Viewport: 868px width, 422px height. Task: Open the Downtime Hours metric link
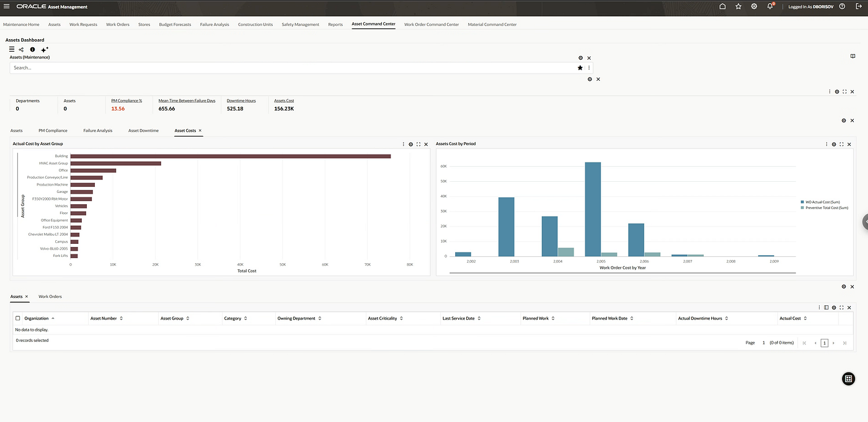(x=241, y=101)
